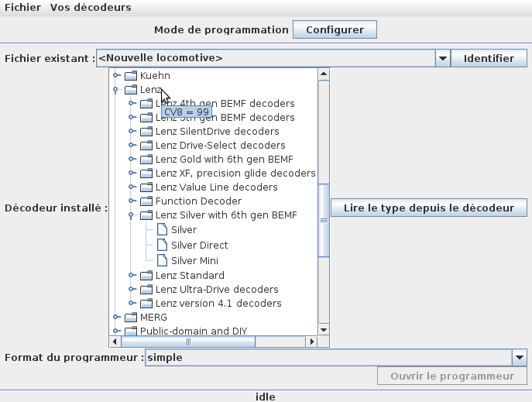Screen dimensions: 532x402
Task: Click the Identifier button
Action: tap(489, 58)
